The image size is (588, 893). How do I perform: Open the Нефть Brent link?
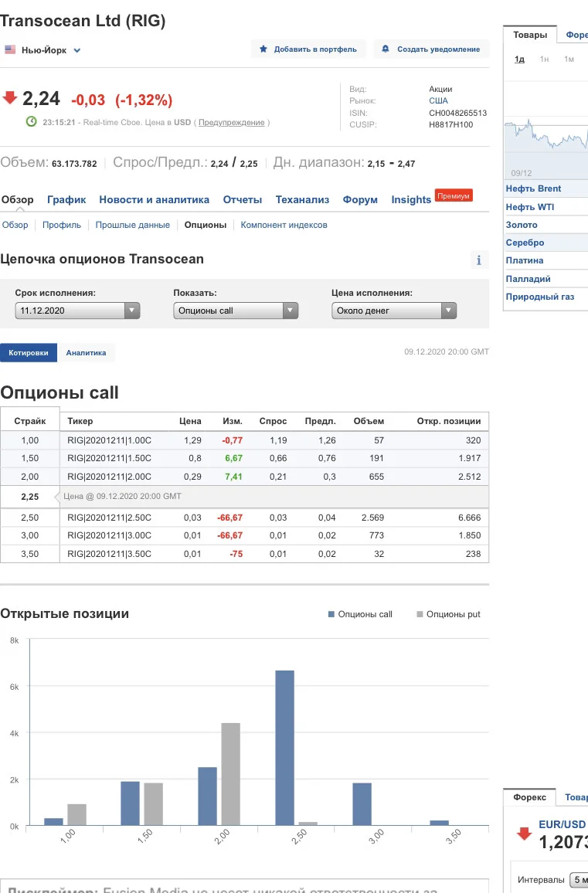coord(533,188)
